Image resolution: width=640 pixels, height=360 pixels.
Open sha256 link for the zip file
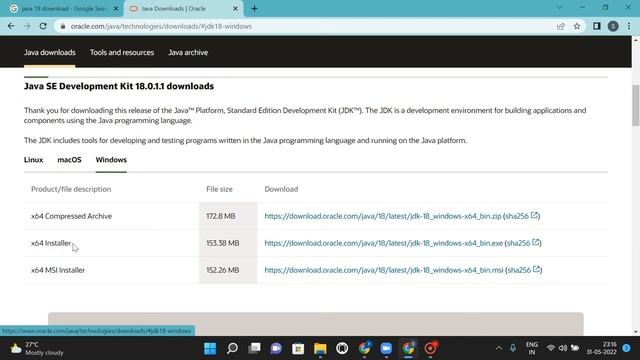(x=522, y=216)
